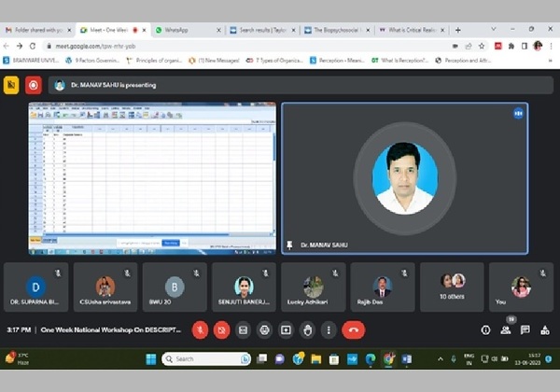The width and height of the screenshot is (560, 392).
Task: Open What is Perception bookmark
Action: 400,61
